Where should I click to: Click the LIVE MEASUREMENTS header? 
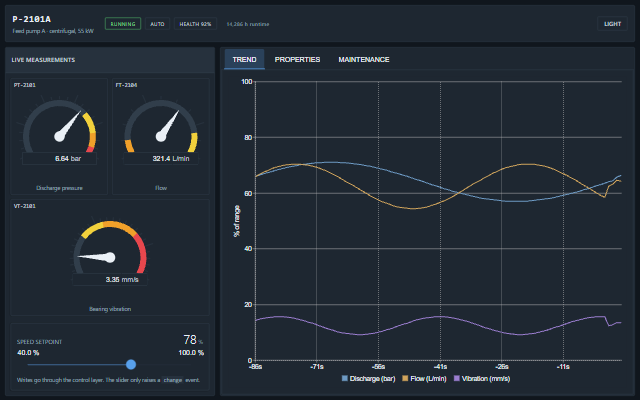point(43,60)
